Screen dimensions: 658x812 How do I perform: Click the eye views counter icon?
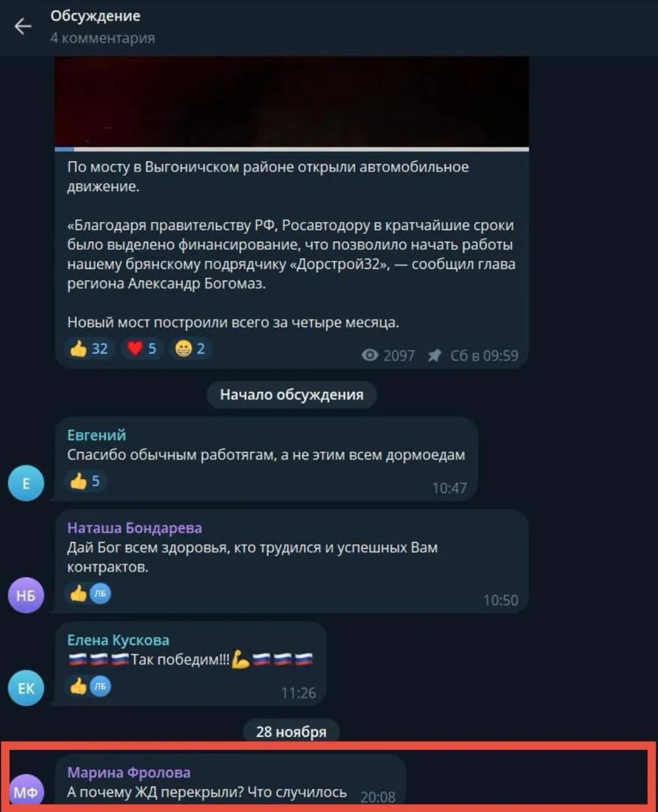[x=370, y=355]
